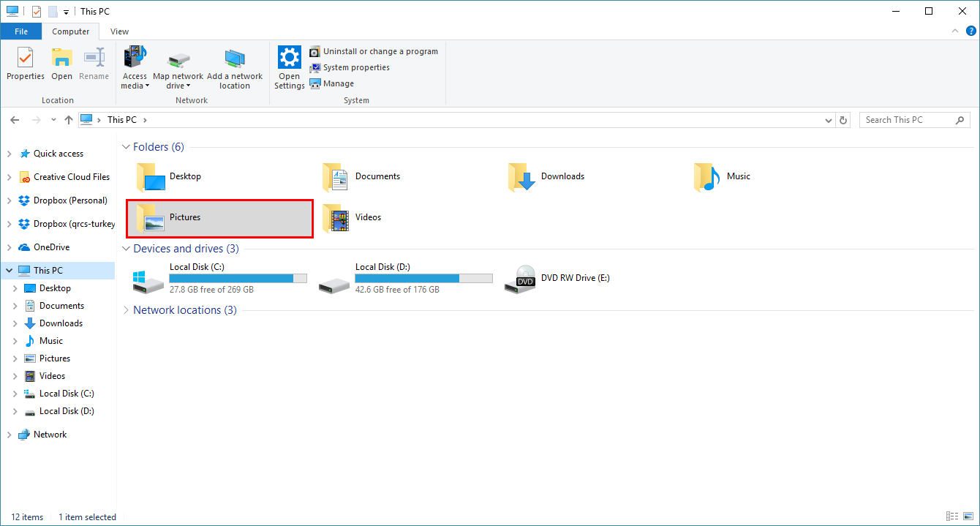Expand the Network locations group

126,310
